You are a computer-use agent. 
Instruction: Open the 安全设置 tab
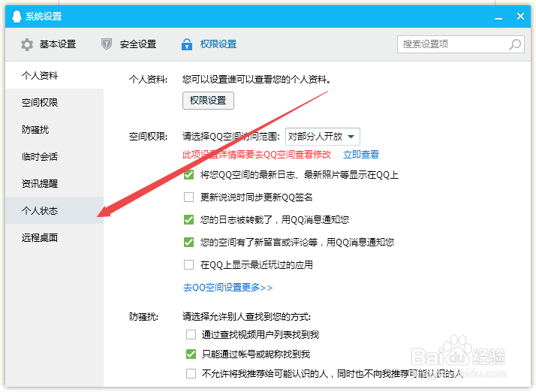point(129,44)
